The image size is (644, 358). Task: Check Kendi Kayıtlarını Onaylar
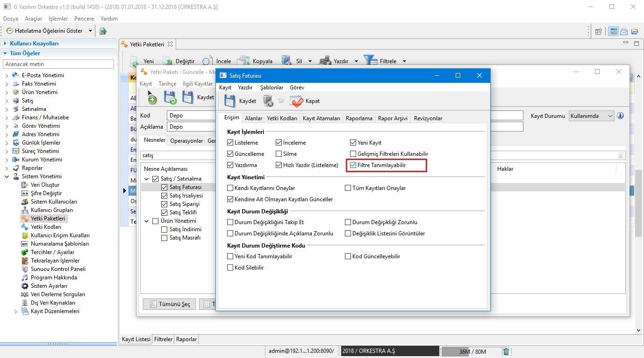[230, 188]
